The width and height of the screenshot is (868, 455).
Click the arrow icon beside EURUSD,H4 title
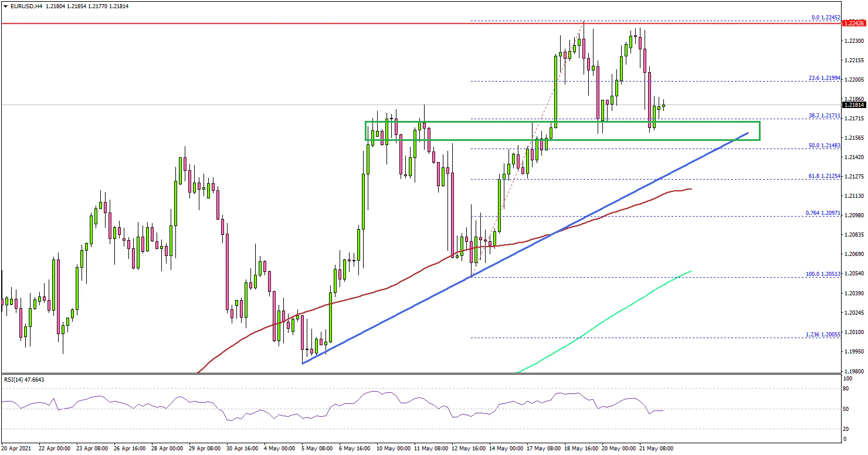point(5,6)
